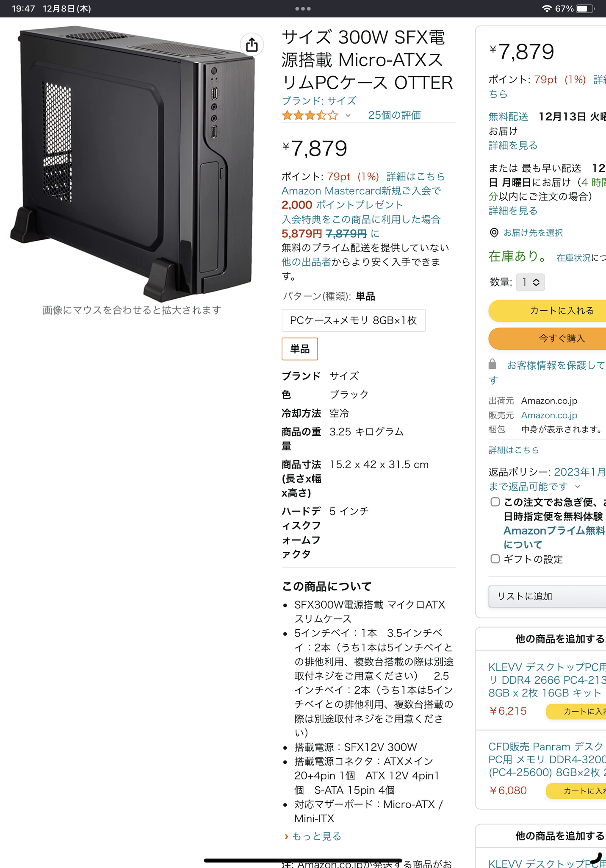Screen dimensions: 606x868
Task: Tap the battery status icon
Action: tap(585, 9)
